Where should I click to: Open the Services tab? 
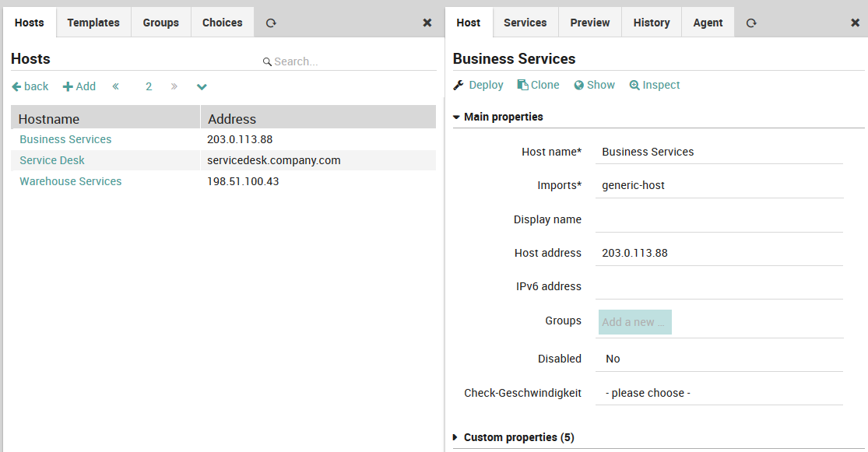tap(525, 23)
